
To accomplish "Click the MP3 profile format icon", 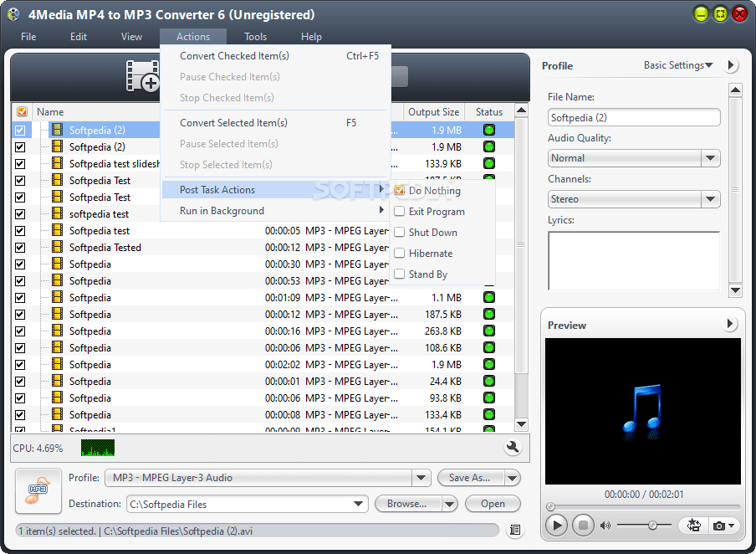I will coord(38,490).
